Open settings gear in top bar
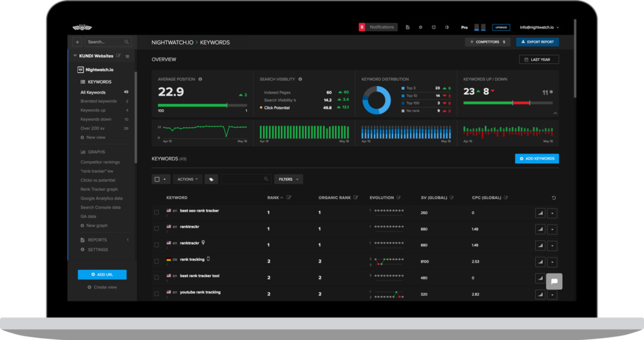This screenshot has height=340, width=644. pyautogui.click(x=420, y=28)
